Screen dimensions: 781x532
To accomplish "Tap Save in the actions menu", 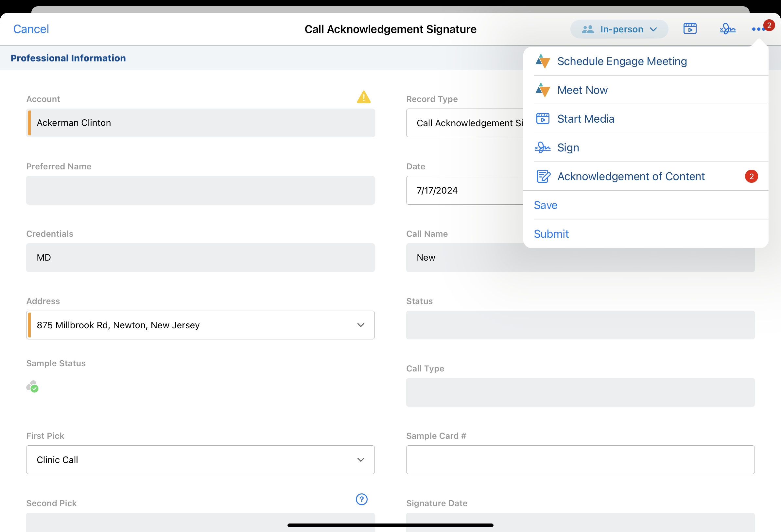I will (x=546, y=205).
